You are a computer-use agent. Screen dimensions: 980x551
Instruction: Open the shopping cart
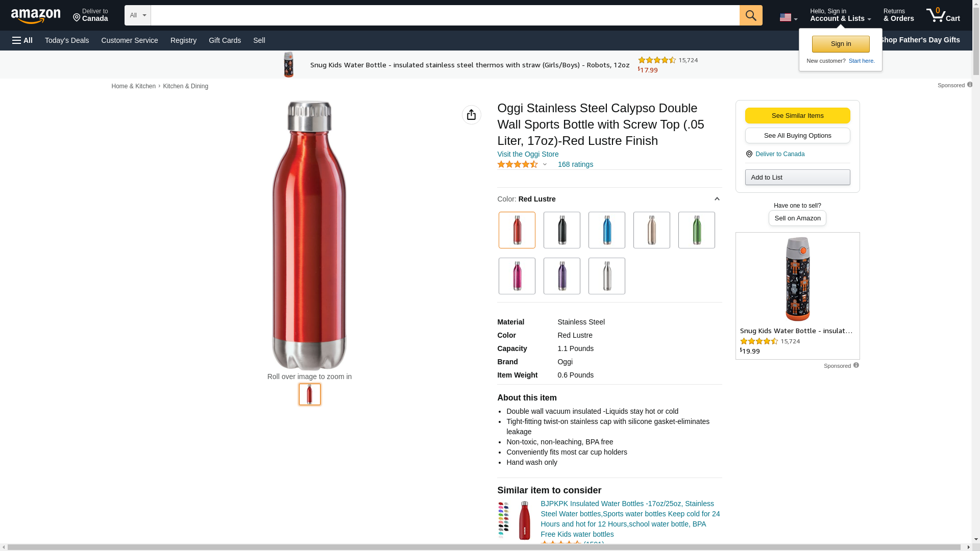943,15
